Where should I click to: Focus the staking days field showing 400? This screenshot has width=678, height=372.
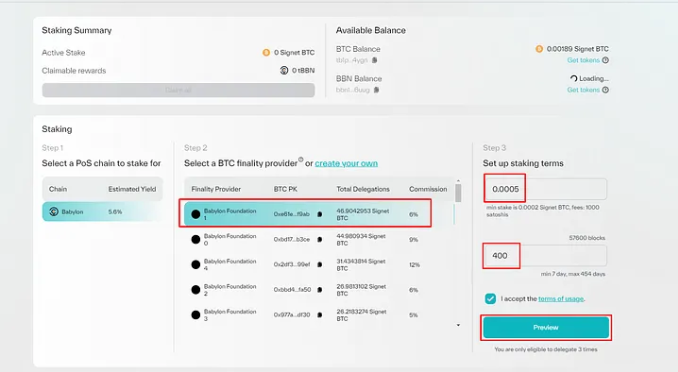545,256
